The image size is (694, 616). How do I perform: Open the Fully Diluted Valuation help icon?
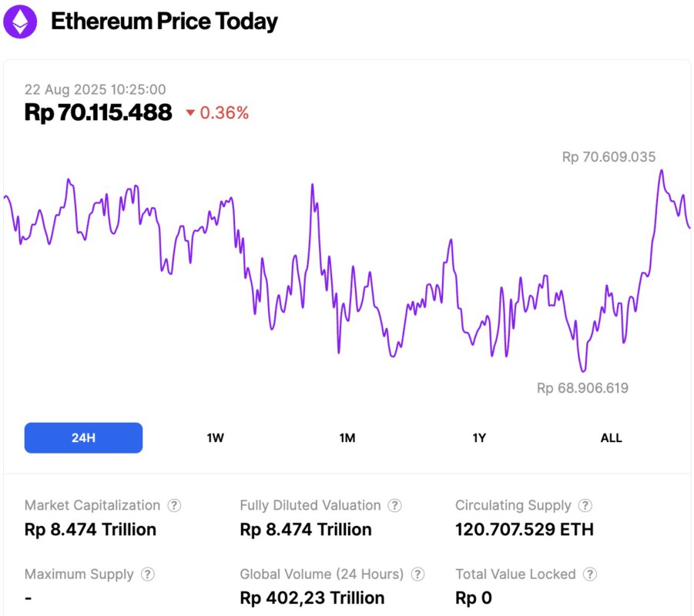pos(395,505)
